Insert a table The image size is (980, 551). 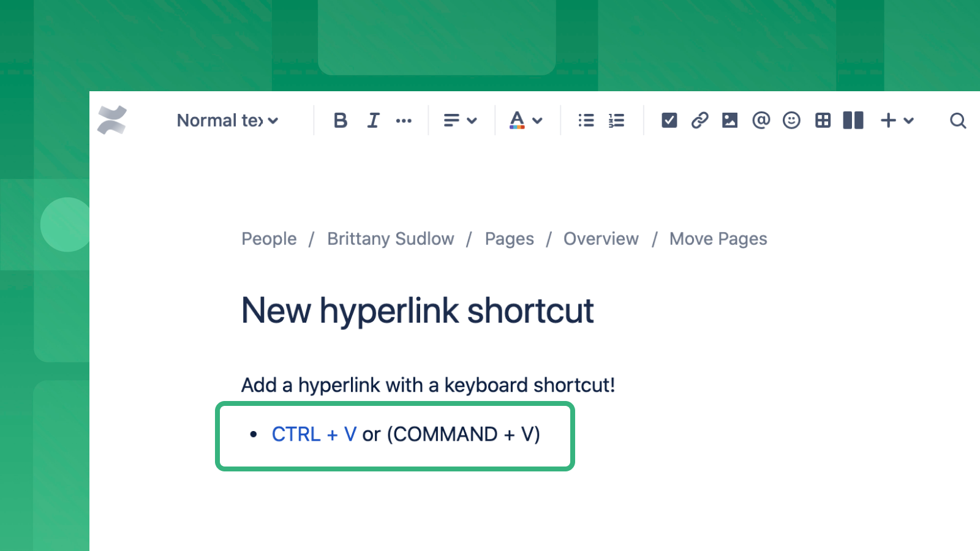coord(823,121)
